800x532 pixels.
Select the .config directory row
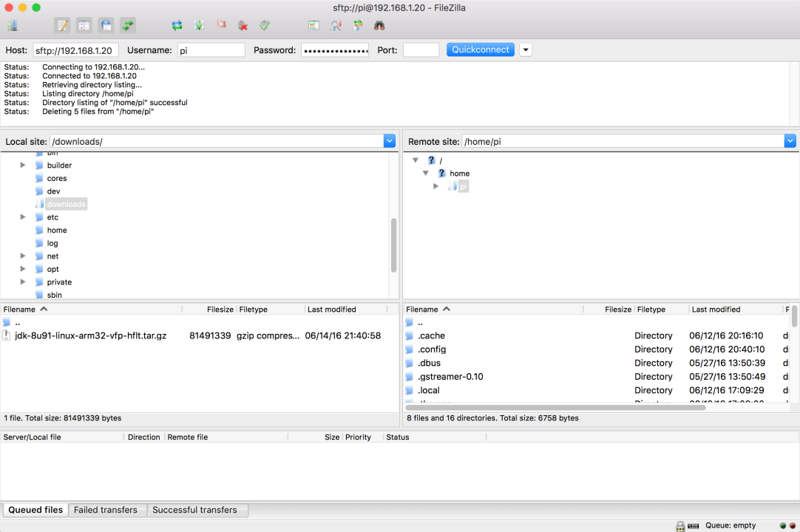click(x=597, y=349)
